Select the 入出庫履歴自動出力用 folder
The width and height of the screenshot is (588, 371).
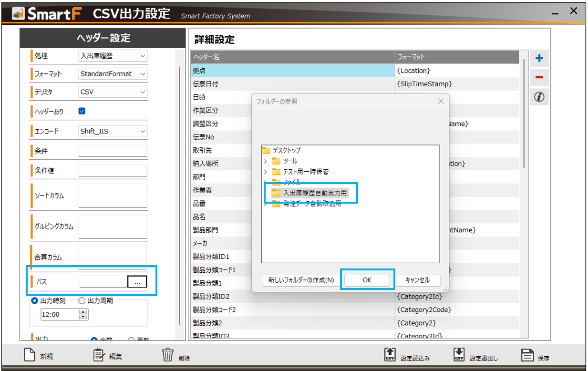(x=315, y=193)
